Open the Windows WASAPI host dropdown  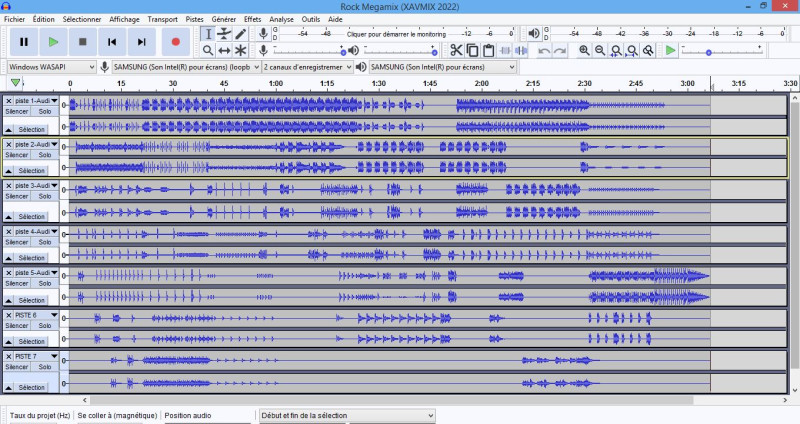click(52, 67)
